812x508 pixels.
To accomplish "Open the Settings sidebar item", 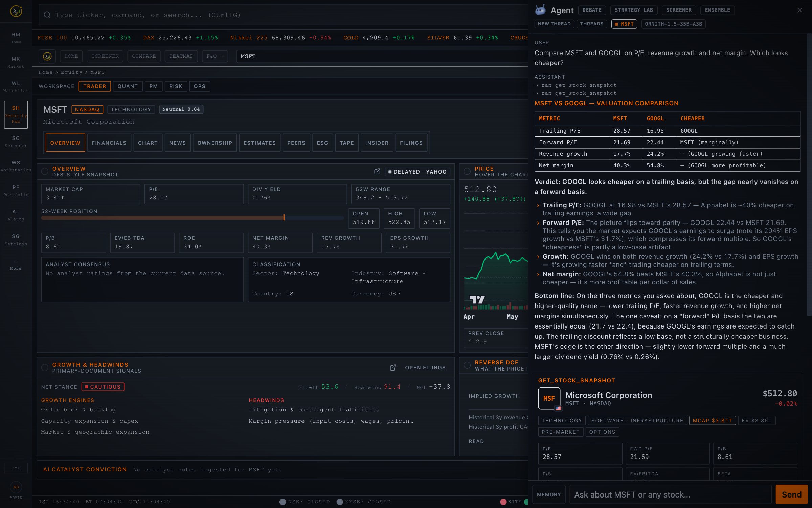I will tap(16, 240).
